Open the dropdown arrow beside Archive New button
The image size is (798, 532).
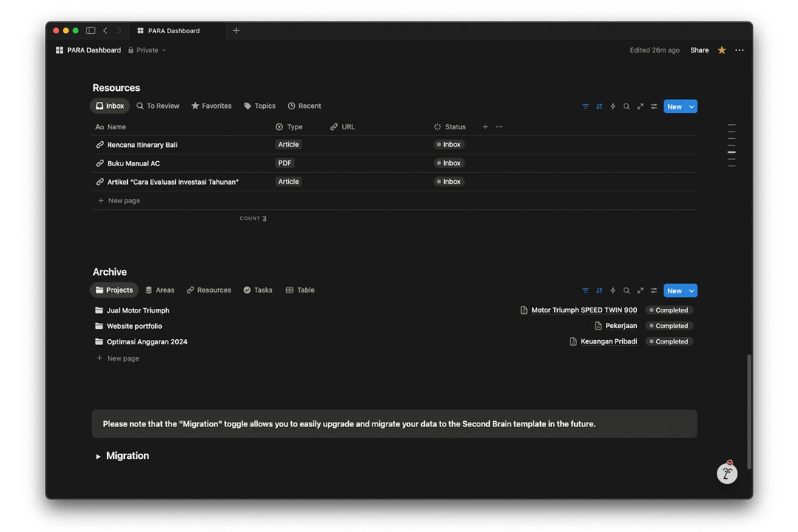pos(692,291)
